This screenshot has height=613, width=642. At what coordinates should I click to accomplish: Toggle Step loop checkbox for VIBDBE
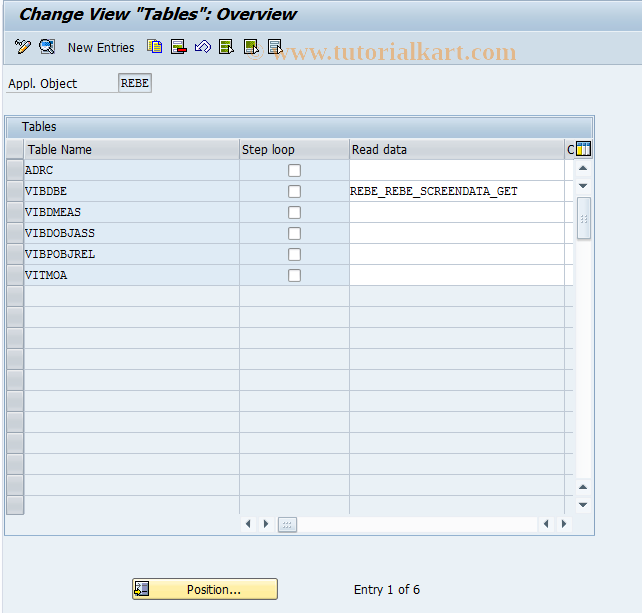click(x=294, y=191)
